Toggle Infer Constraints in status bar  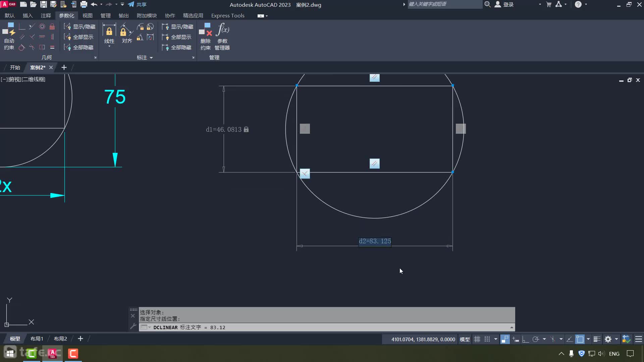(505, 339)
